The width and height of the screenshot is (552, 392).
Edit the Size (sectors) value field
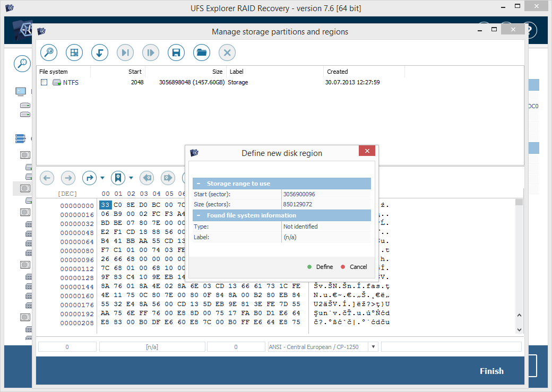(x=326, y=204)
